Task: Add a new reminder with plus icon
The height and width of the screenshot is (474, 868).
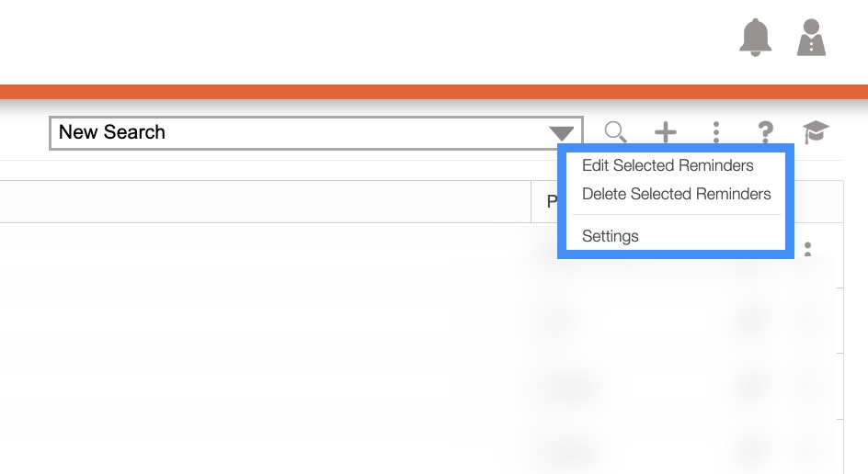Action: [x=665, y=133]
